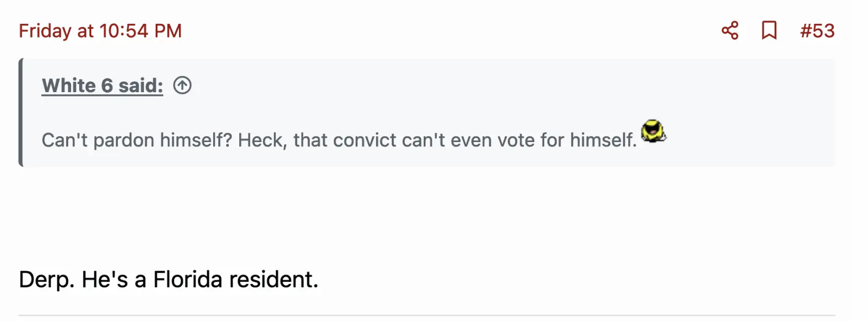Click the quoted text about pardon himself
This screenshot has width=868, height=321.
[x=136, y=140]
